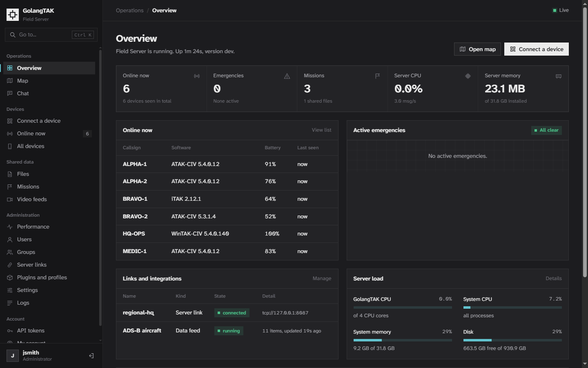Click the GolangTAK logo icon

point(13,15)
